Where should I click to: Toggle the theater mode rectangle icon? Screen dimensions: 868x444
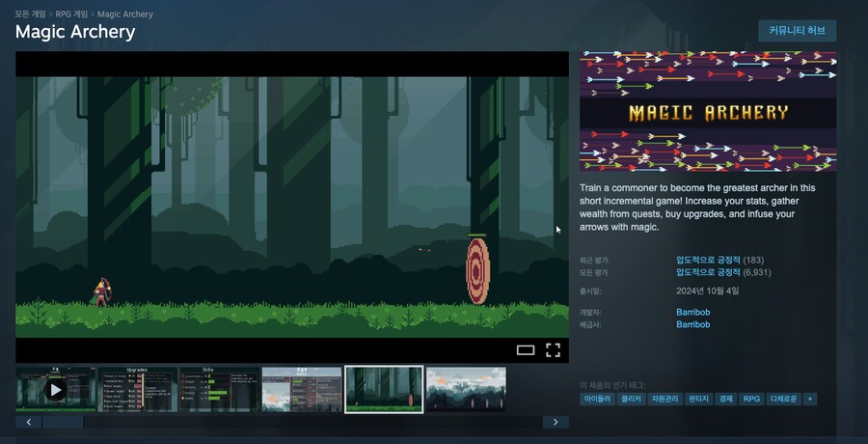tap(526, 349)
